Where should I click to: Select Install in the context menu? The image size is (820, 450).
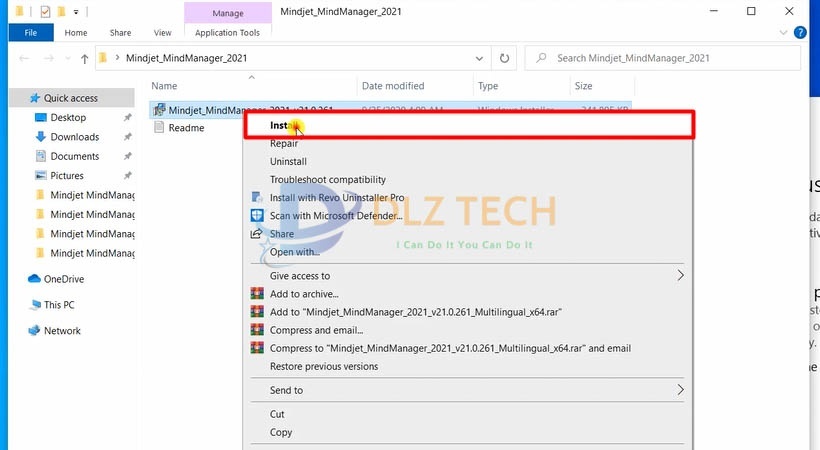(469, 125)
